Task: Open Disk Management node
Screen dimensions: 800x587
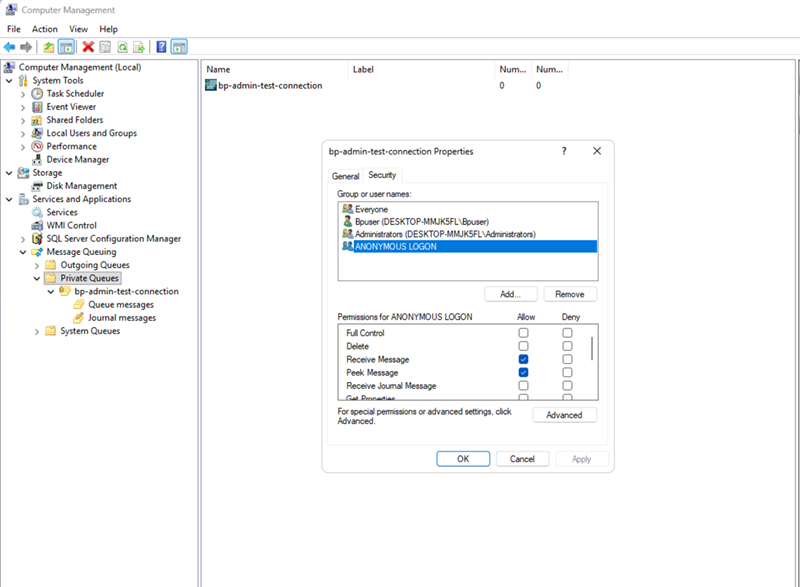Action: [x=81, y=186]
